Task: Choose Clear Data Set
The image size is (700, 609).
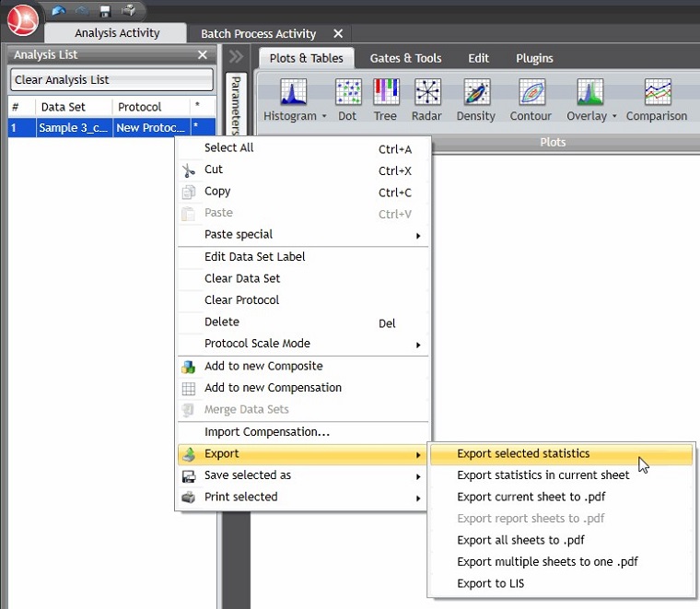Action: click(x=303, y=278)
